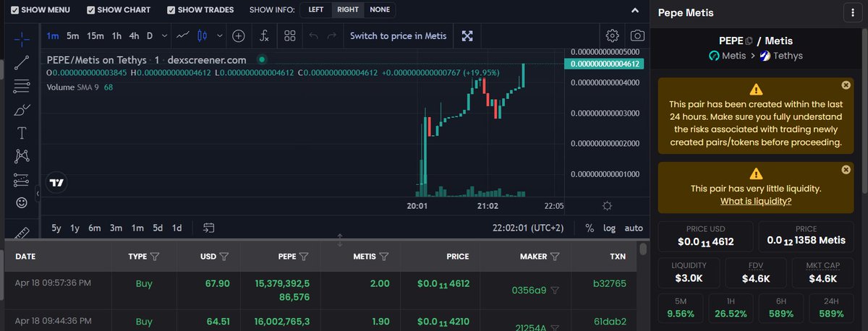Open the emoji icons tool
The image size is (868, 331).
[x=22, y=203]
